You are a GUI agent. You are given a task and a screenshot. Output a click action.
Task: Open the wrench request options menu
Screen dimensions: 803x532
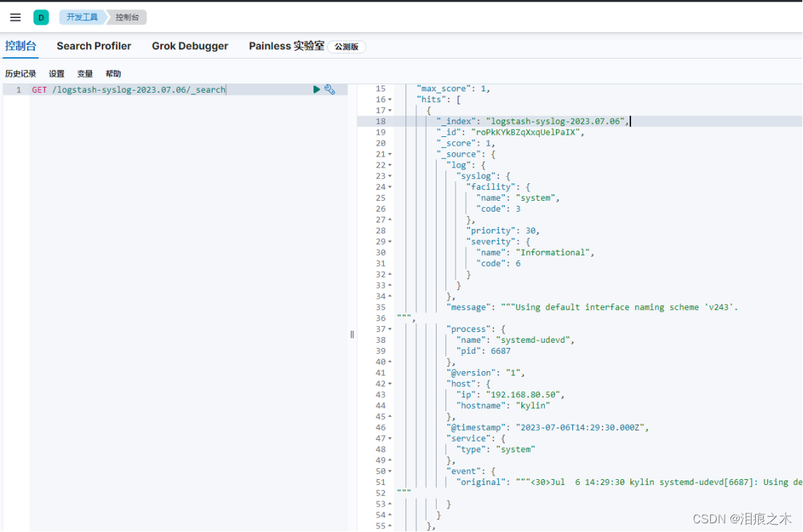pos(331,89)
